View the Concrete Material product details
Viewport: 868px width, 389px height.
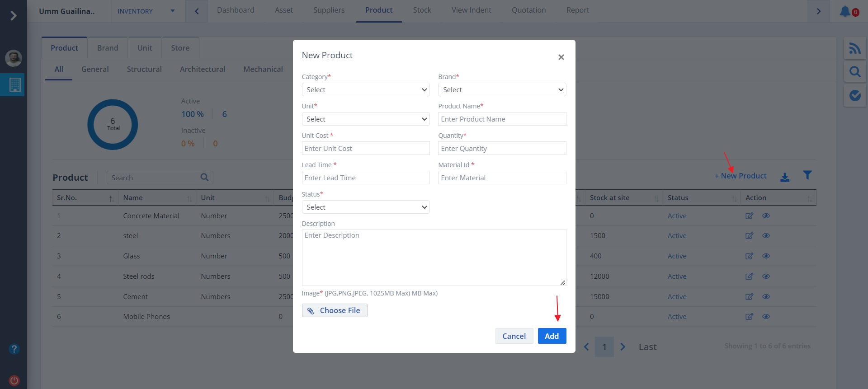tap(766, 216)
